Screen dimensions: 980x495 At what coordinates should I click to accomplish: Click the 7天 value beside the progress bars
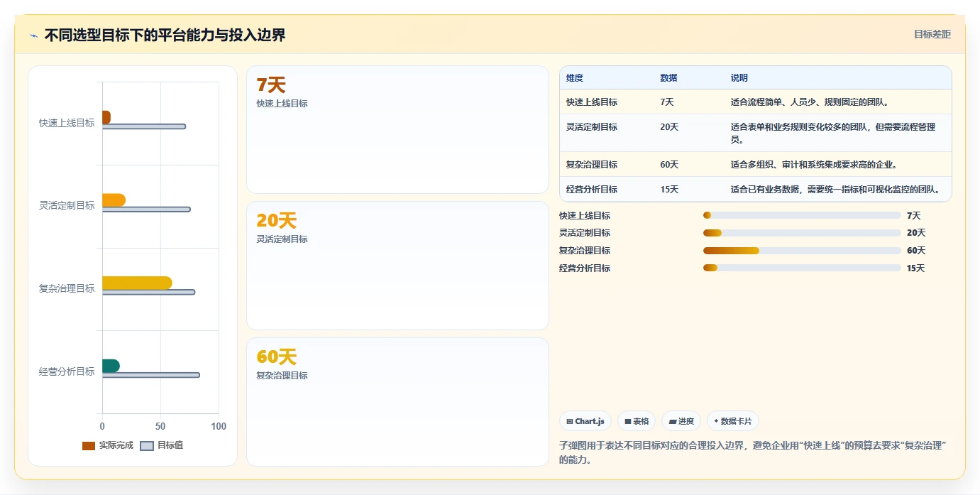[913, 215]
